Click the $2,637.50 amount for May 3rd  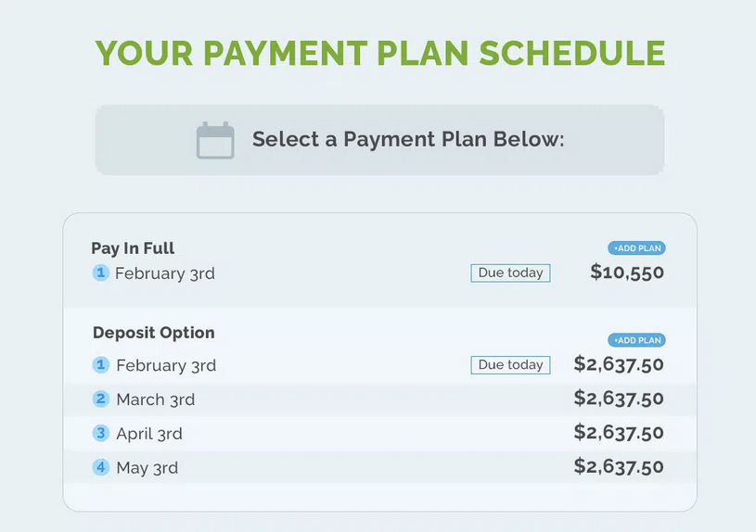click(x=619, y=467)
